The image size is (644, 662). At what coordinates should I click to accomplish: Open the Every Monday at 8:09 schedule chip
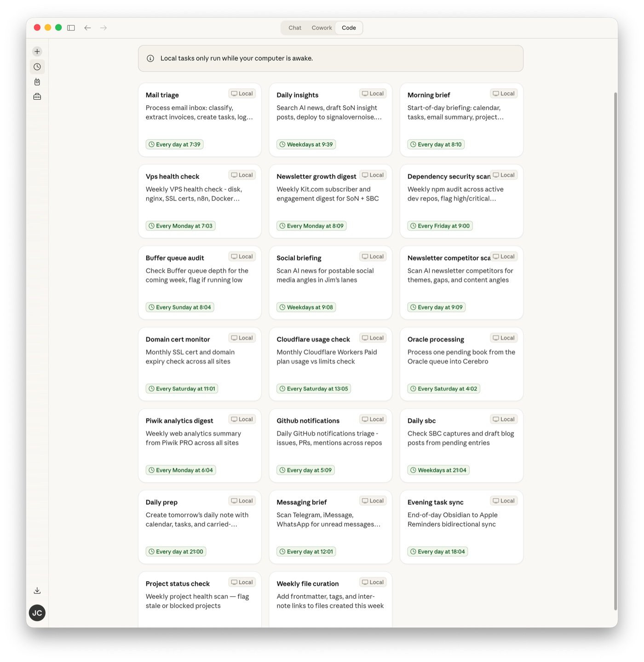[311, 226]
